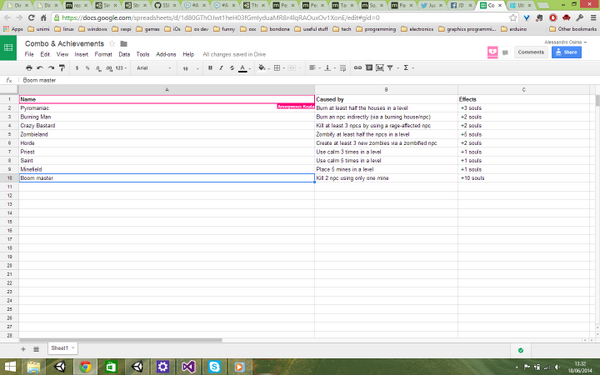
Task: Increase decimal places
Action: tap(109, 68)
